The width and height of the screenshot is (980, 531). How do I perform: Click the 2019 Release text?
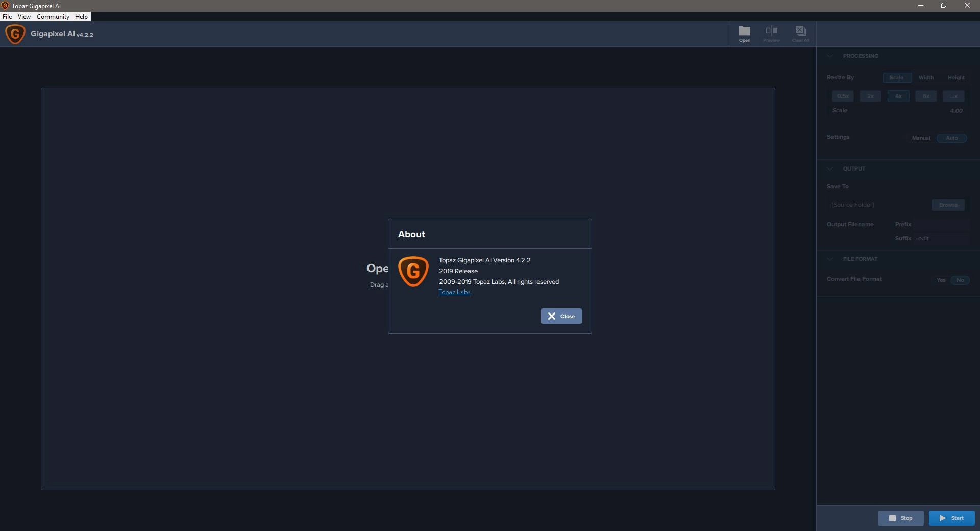point(458,271)
